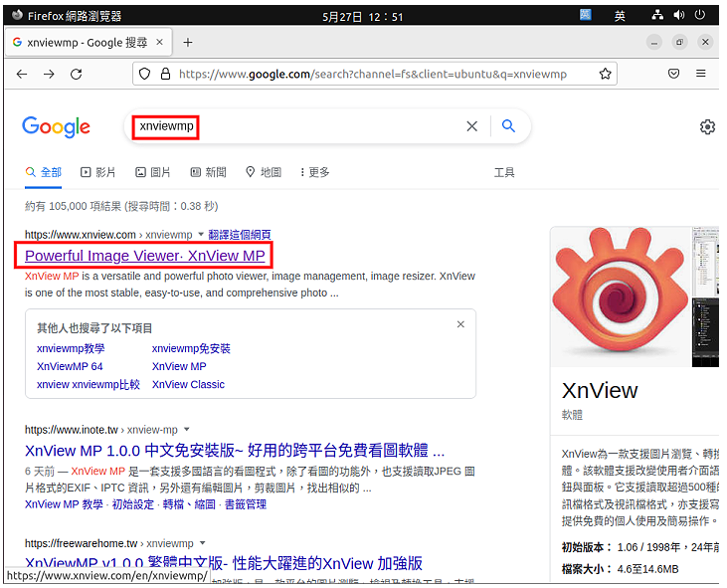Open the XnView logo image in knowledge panel
The height and width of the screenshot is (588, 727).
(x=621, y=296)
